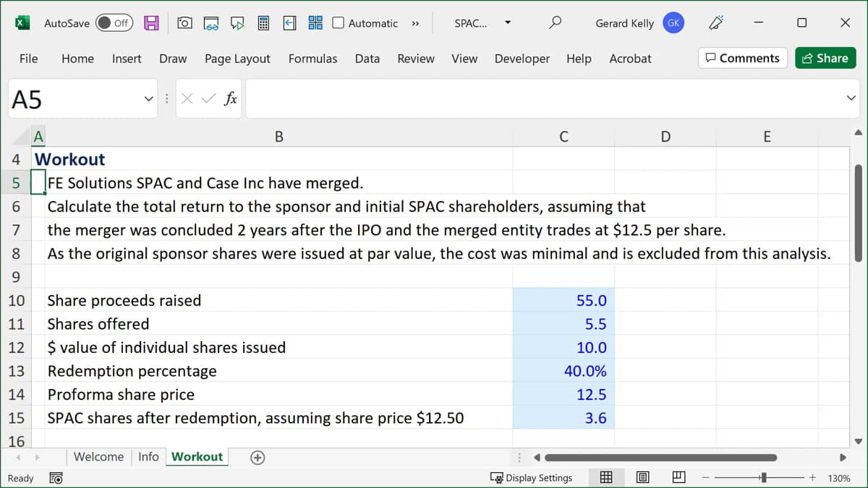Toggle the AutoSave switch
The image size is (868, 488).
(114, 23)
